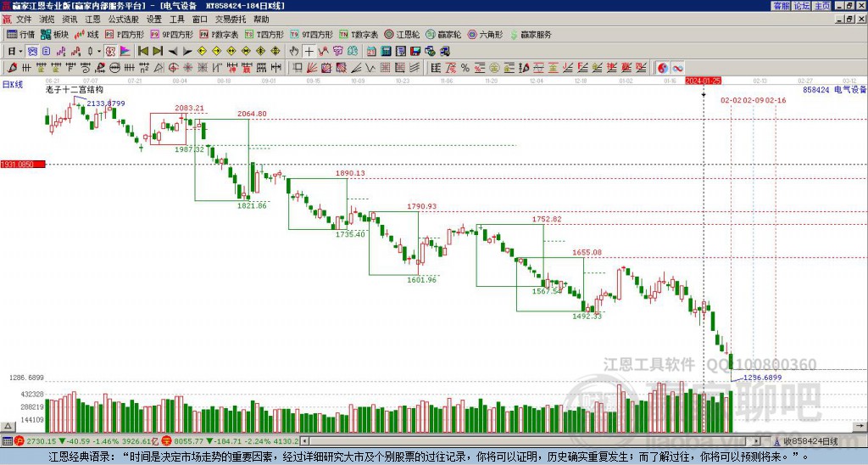Open the 9T四方形 tool
Viewport: 868px width, 465px height.
[x=311, y=34]
